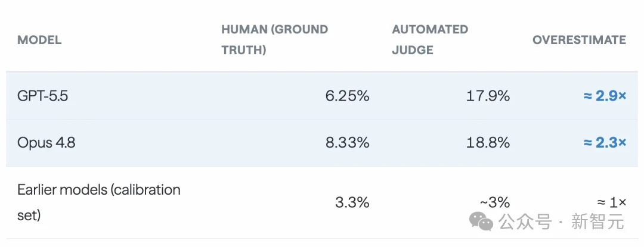This screenshot has height=247, width=644.
Task: Click the 17.9% automated judge cell
Action: [x=488, y=96]
